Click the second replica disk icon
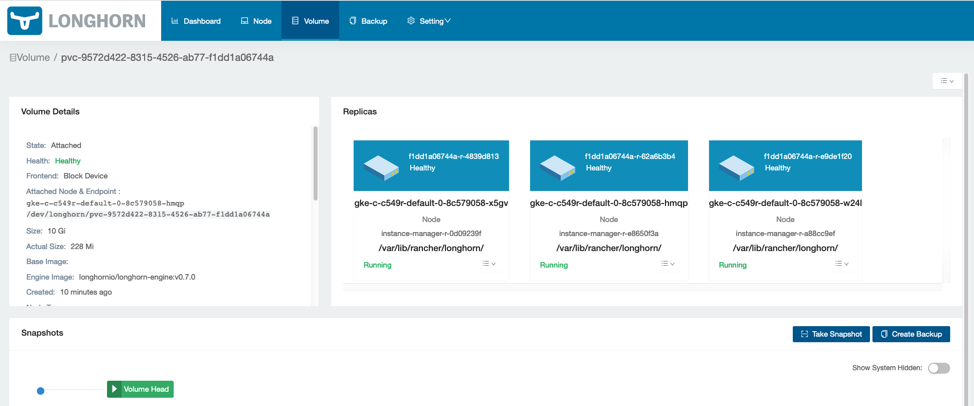The image size is (974, 406). pos(558,167)
